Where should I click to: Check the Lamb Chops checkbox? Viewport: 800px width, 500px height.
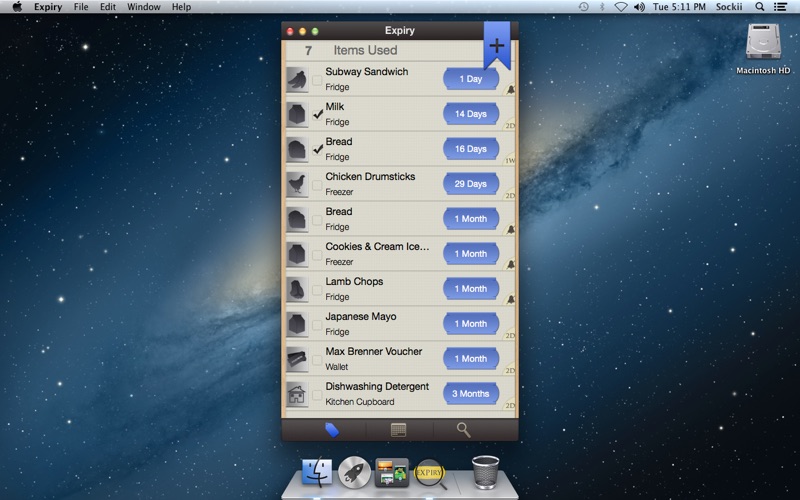click(317, 290)
